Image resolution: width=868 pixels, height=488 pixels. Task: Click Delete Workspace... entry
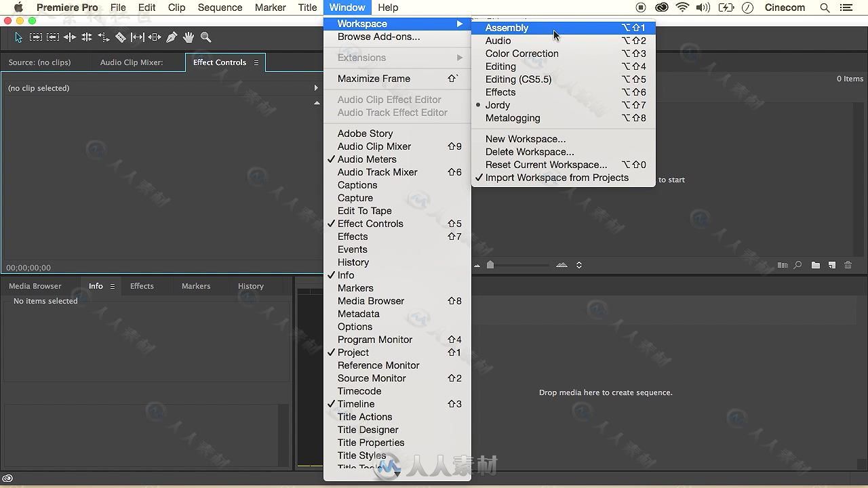coord(564,152)
